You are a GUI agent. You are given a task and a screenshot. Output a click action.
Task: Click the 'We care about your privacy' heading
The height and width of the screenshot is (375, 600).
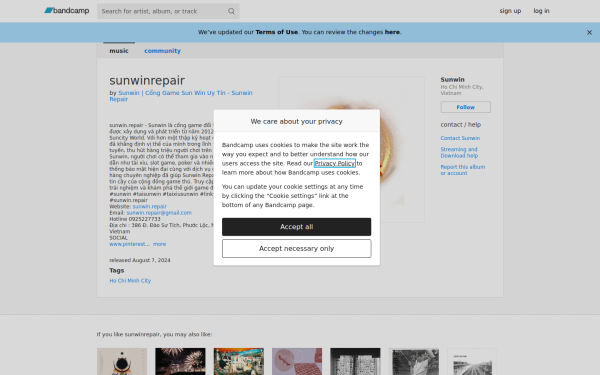(297, 121)
